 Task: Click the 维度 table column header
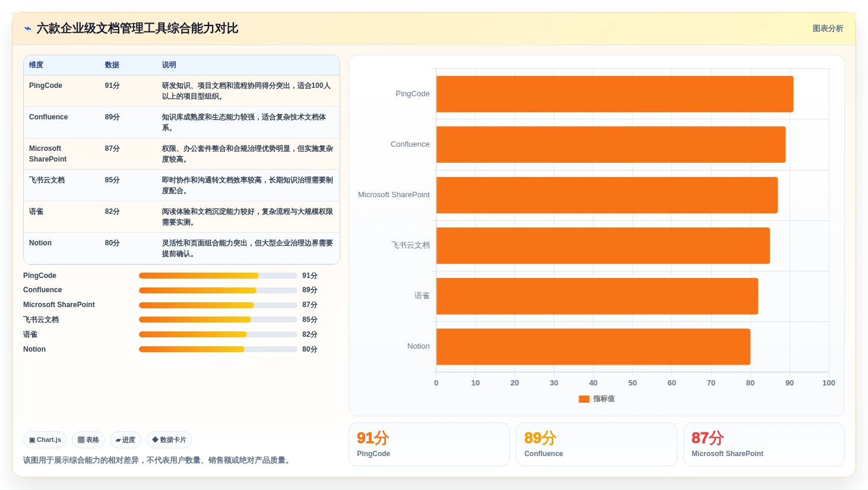(x=36, y=65)
